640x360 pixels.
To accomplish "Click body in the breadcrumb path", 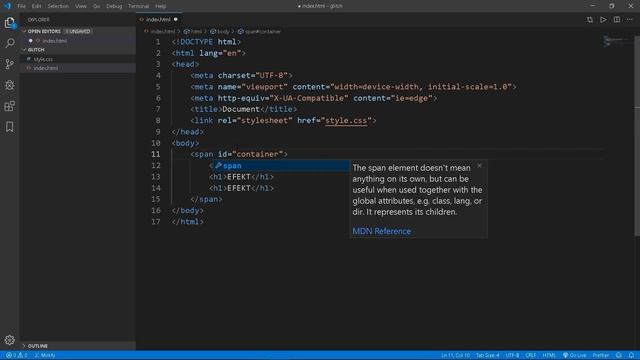I will [223, 31].
